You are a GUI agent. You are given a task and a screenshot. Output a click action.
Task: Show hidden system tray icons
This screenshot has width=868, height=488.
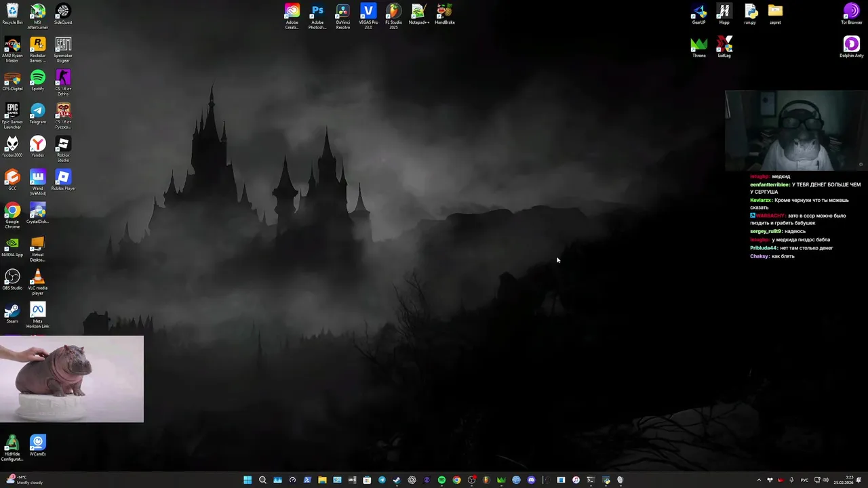(759, 480)
